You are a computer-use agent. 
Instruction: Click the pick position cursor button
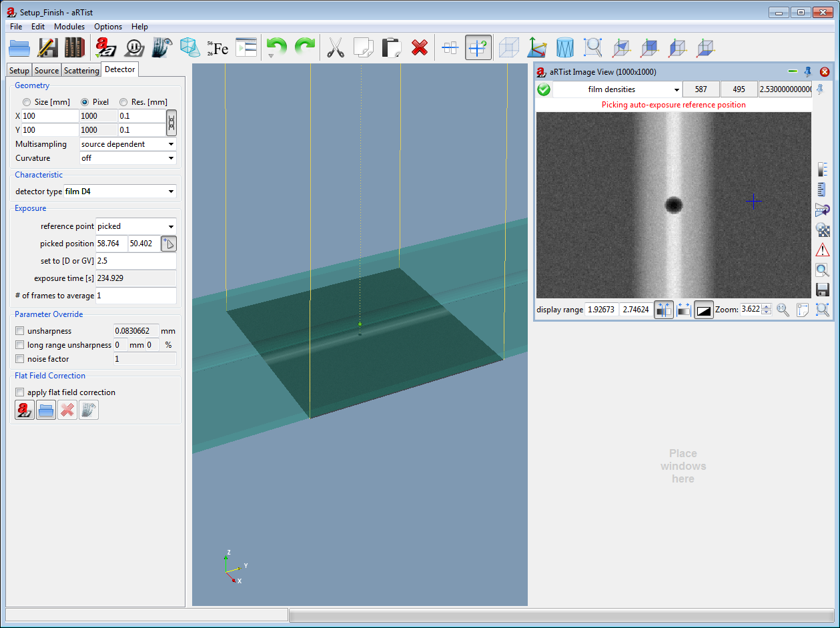(x=169, y=244)
